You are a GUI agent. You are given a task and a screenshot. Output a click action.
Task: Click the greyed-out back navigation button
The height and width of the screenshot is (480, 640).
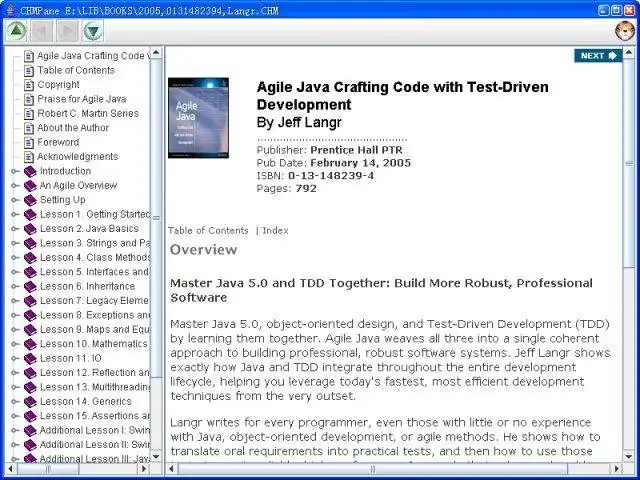42,31
